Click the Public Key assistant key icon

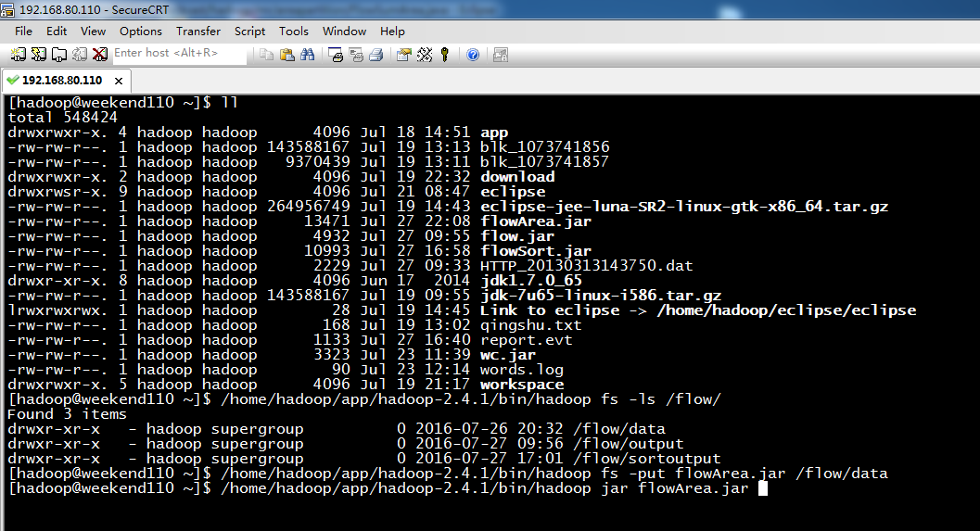[x=444, y=55]
